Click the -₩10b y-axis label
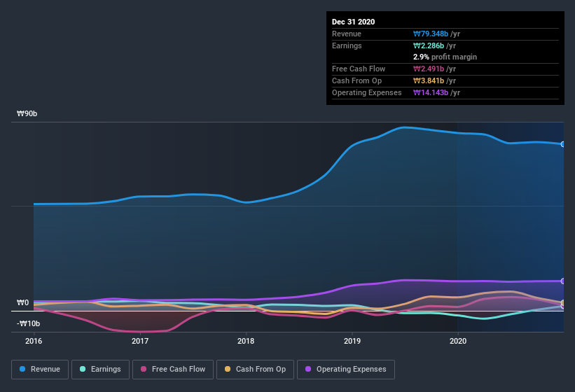The image size is (575, 392). (x=28, y=323)
